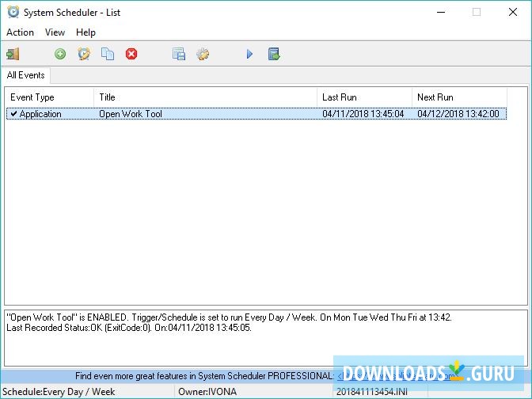Click Last Run value 04/11/2018 13:45:04
This screenshot has height=399, width=532.
[363, 114]
